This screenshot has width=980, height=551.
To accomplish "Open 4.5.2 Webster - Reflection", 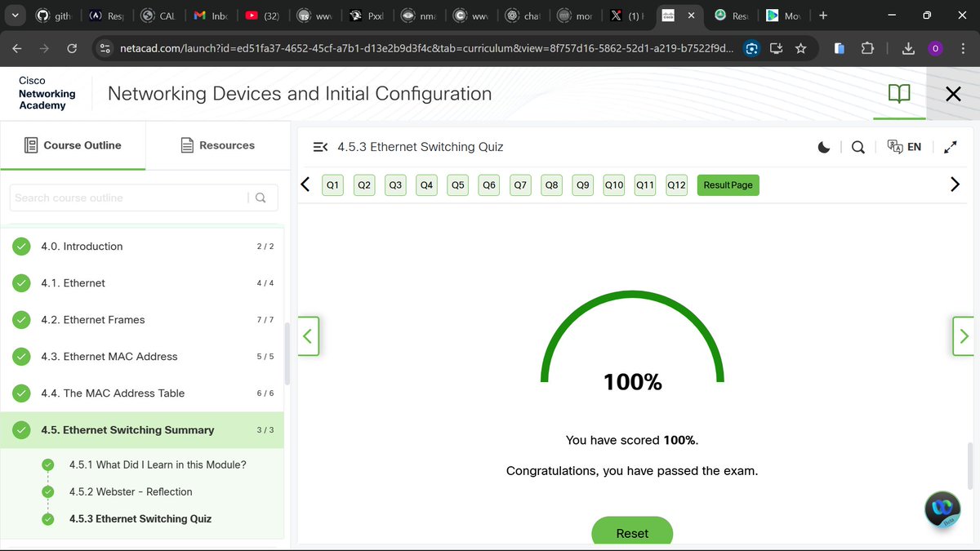I will point(131,491).
